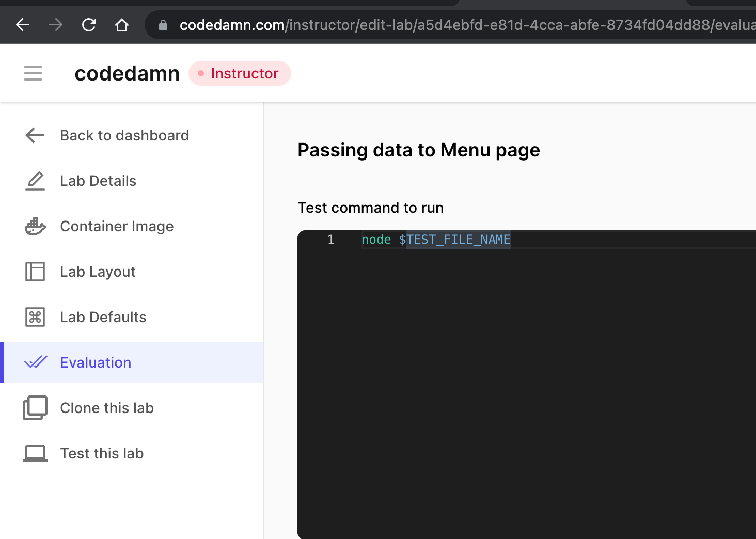756x539 pixels.
Task: Click the browser back arrow
Action: coord(23,25)
